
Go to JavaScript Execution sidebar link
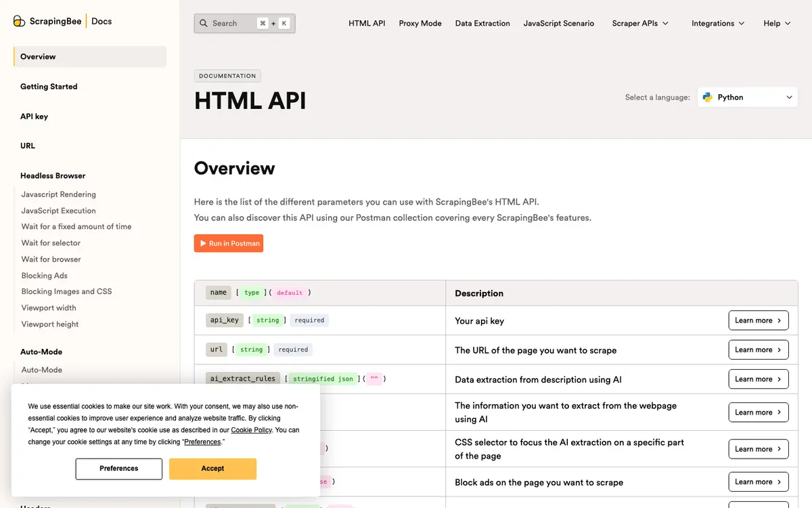(x=59, y=211)
